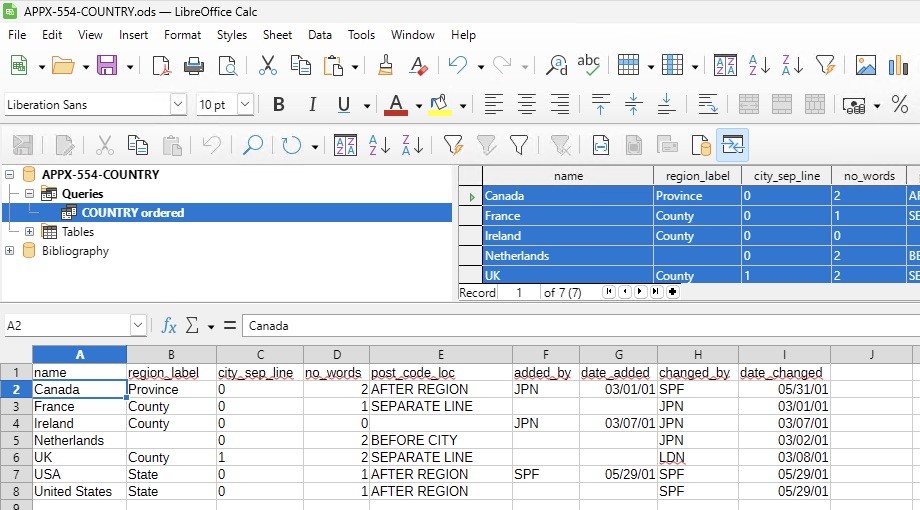Select row 5 header

click(x=16, y=440)
